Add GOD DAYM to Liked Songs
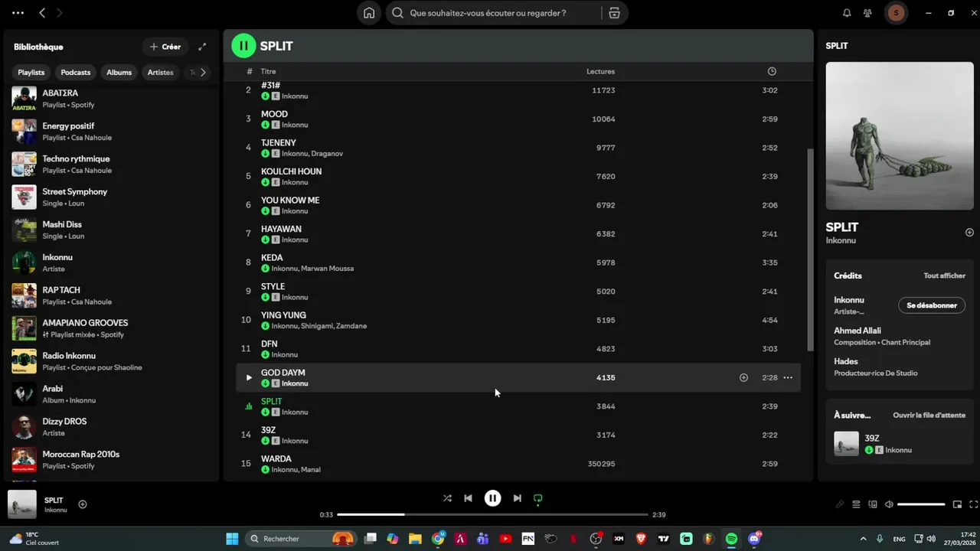 (x=743, y=377)
